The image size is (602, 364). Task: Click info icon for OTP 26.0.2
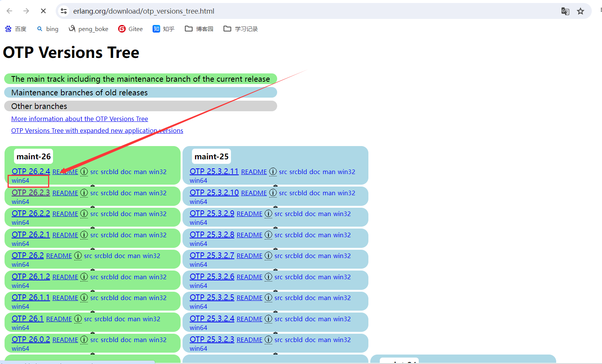click(84, 339)
